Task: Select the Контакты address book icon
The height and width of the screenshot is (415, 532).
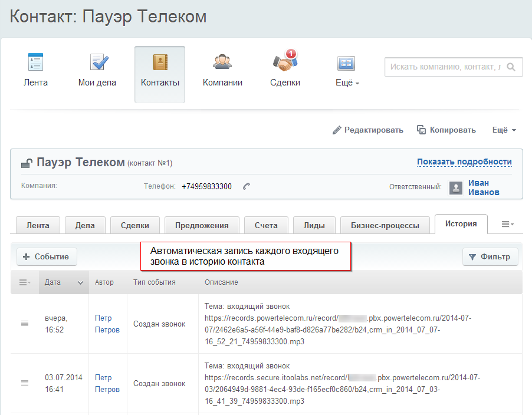Action: point(160,63)
